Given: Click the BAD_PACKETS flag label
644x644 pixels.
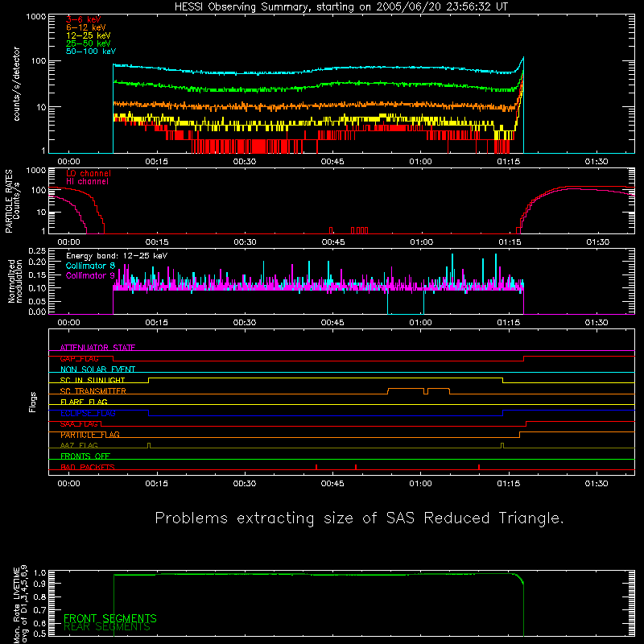Looking at the screenshot, I should tap(88, 467).
